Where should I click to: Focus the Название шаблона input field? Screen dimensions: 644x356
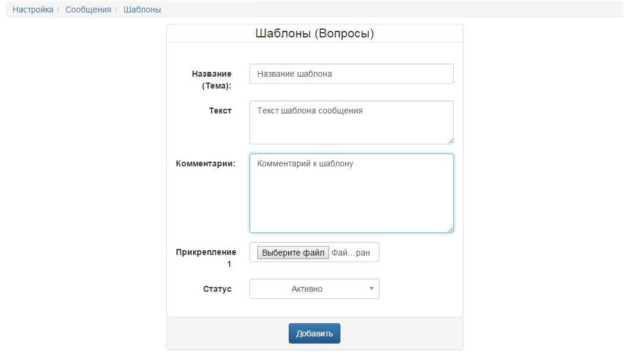click(x=352, y=74)
